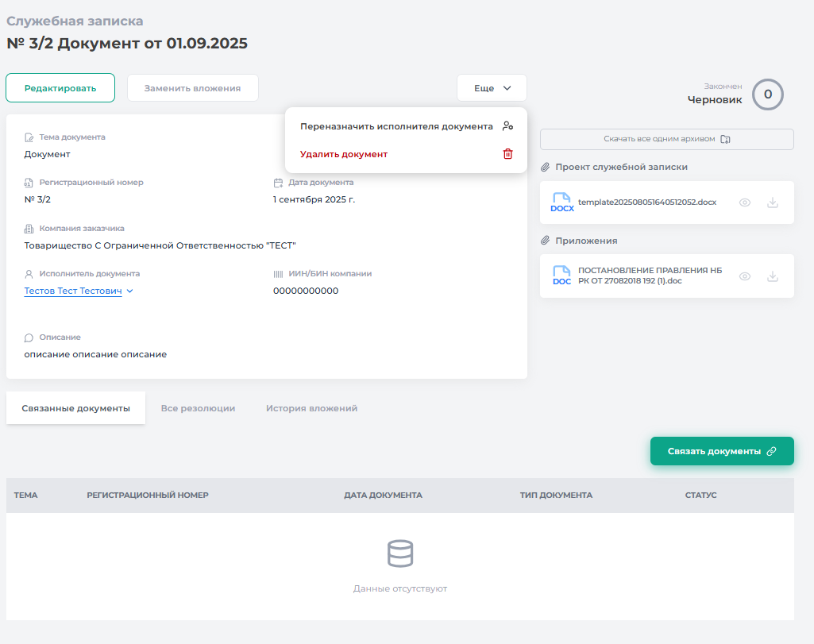Download the template docx file

(x=772, y=202)
